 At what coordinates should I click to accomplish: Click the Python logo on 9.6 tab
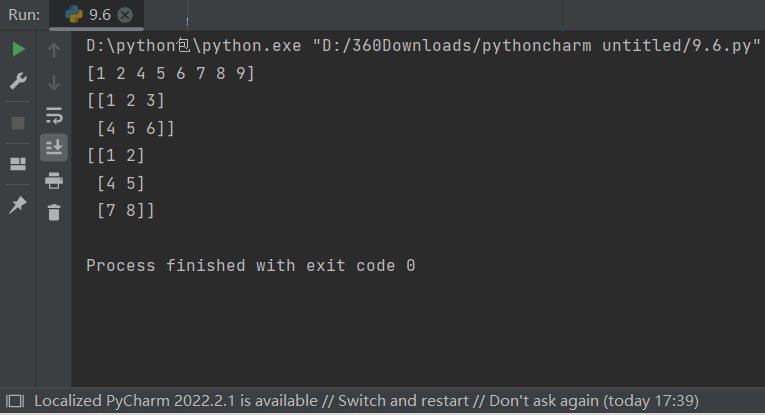(x=74, y=15)
